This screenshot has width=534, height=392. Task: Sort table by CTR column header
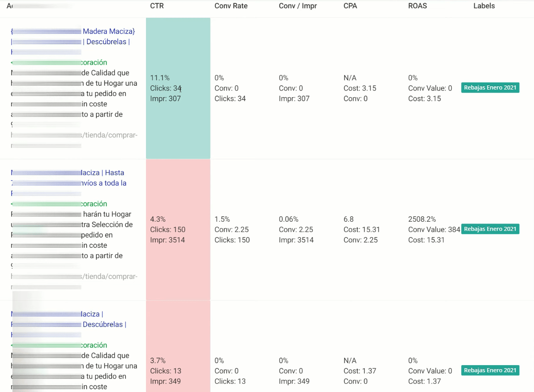(x=157, y=6)
